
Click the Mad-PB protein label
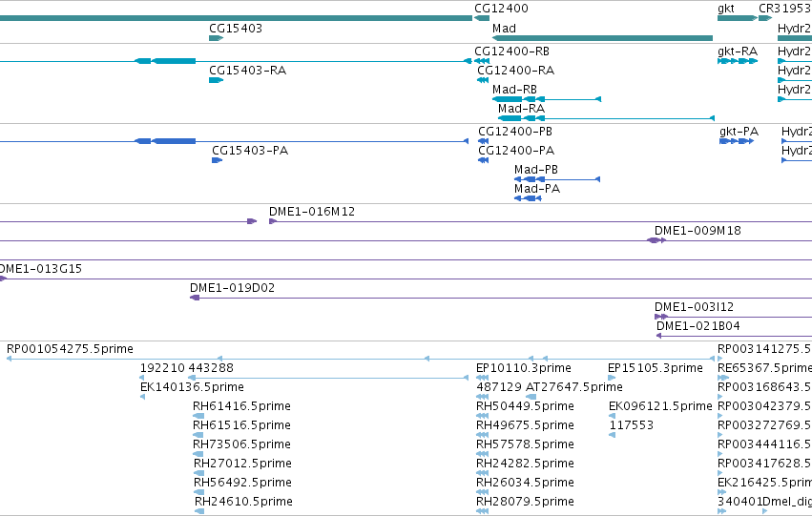click(536, 170)
